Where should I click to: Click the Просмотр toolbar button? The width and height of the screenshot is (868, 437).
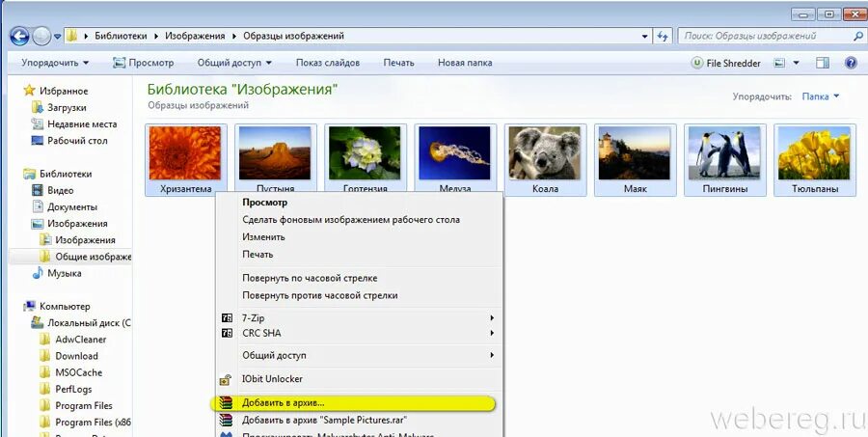point(144,63)
